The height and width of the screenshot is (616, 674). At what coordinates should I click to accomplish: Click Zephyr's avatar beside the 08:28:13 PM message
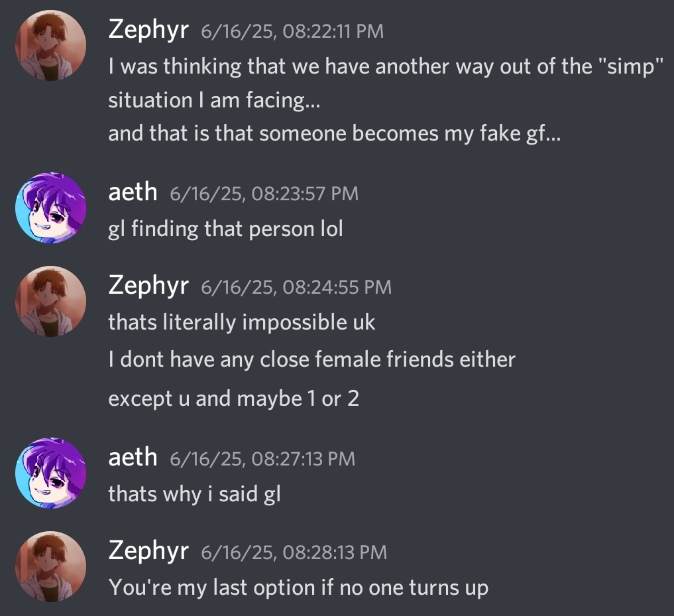(x=51, y=566)
